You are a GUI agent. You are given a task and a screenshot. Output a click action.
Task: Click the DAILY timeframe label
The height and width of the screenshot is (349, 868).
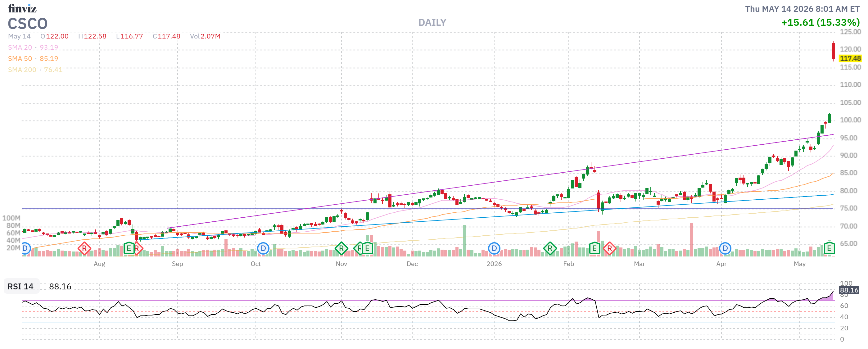click(x=432, y=23)
